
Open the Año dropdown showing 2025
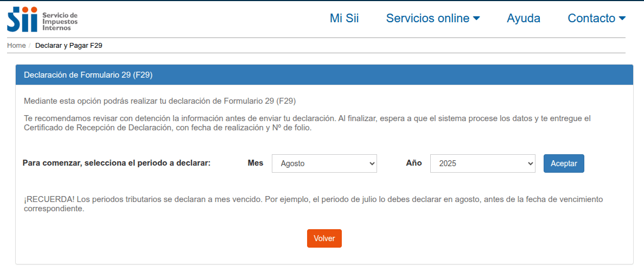pos(483,163)
